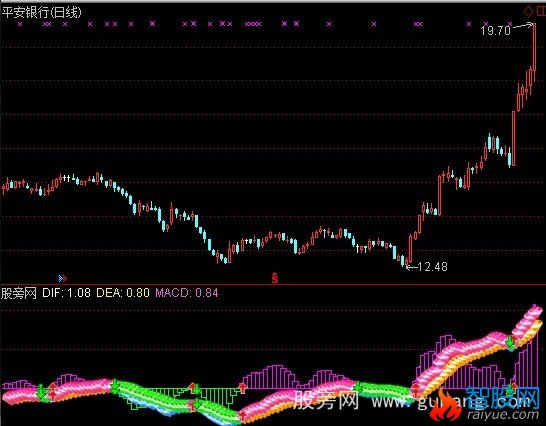Viewport: 546px width, 426px height.
Task: Click the diamond icon beside the red square
Action: (528, 12)
